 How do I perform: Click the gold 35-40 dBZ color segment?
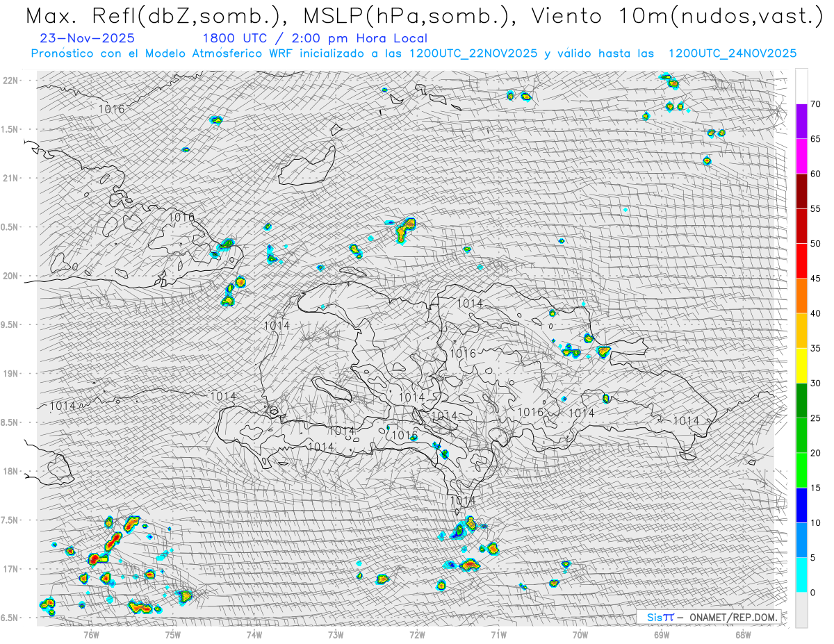pyautogui.click(x=801, y=331)
